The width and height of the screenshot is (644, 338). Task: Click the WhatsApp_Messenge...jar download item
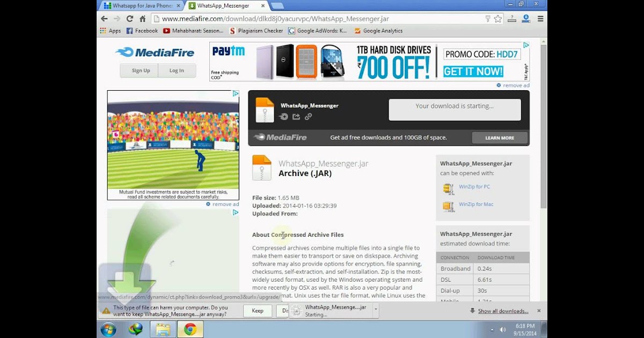(x=331, y=311)
